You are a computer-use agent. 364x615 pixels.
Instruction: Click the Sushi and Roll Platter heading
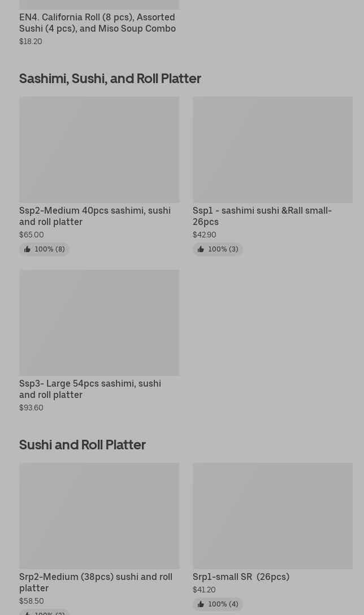click(83, 444)
